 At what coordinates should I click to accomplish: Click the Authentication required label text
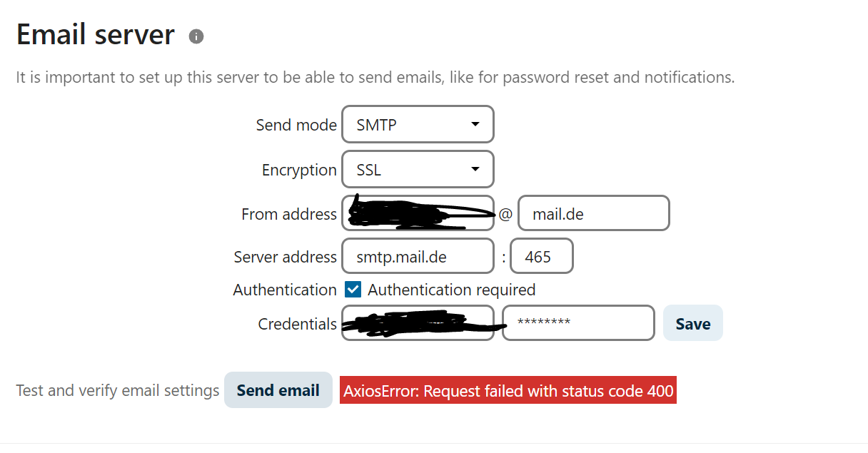click(x=451, y=290)
